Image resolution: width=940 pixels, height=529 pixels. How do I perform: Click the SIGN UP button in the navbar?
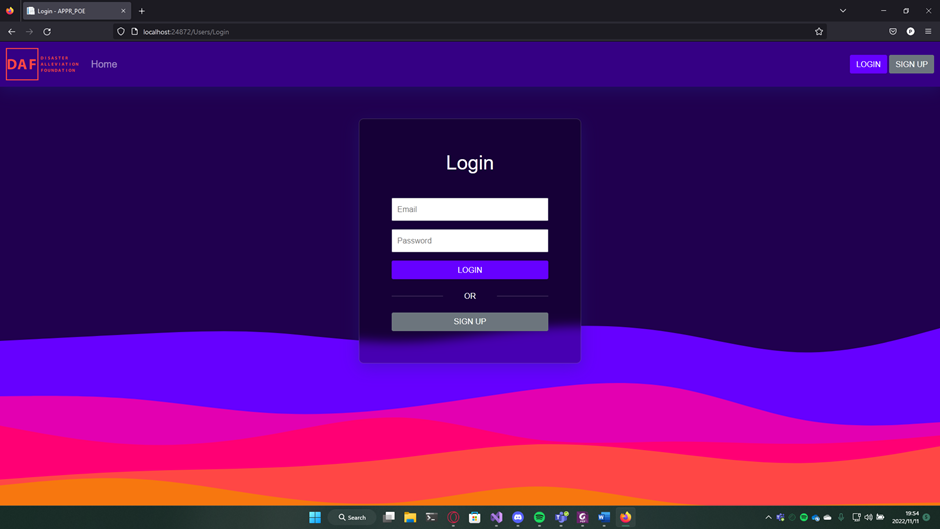click(x=911, y=64)
